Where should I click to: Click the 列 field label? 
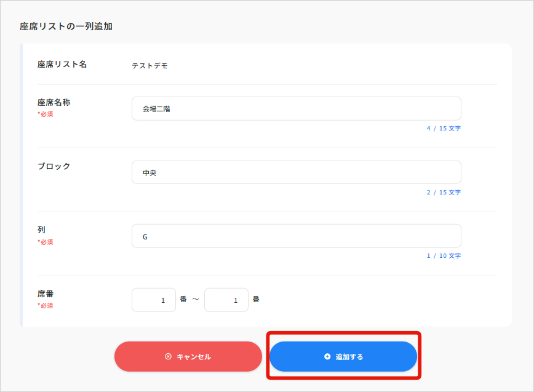41,230
